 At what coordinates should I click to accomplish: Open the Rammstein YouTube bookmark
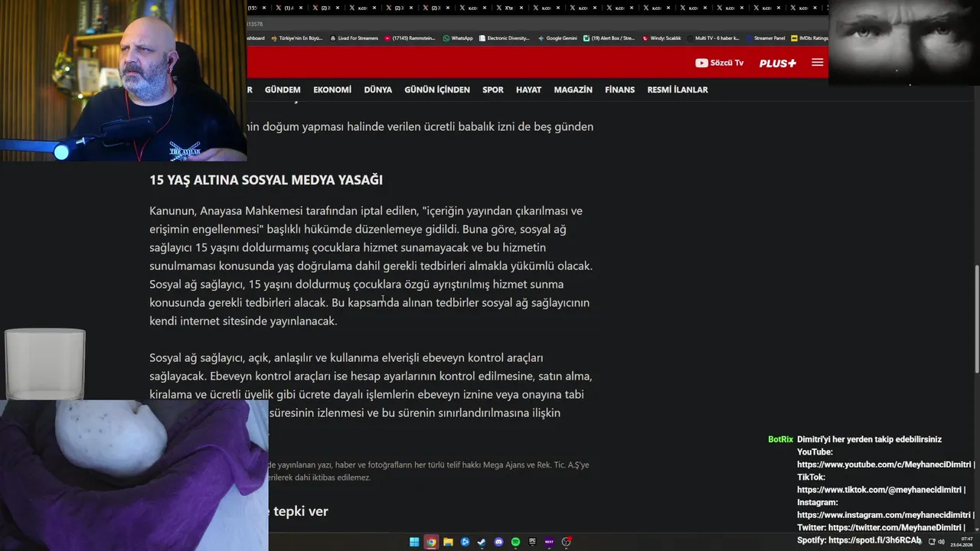(x=410, y=37)
